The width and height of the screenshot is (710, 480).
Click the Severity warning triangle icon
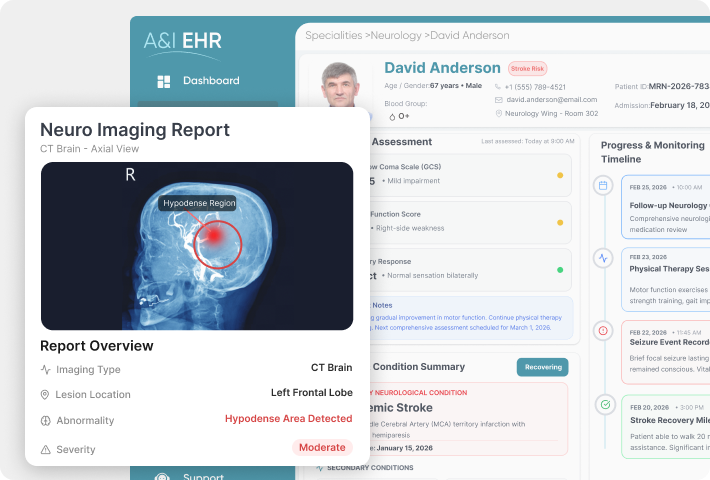coord(45,450)
